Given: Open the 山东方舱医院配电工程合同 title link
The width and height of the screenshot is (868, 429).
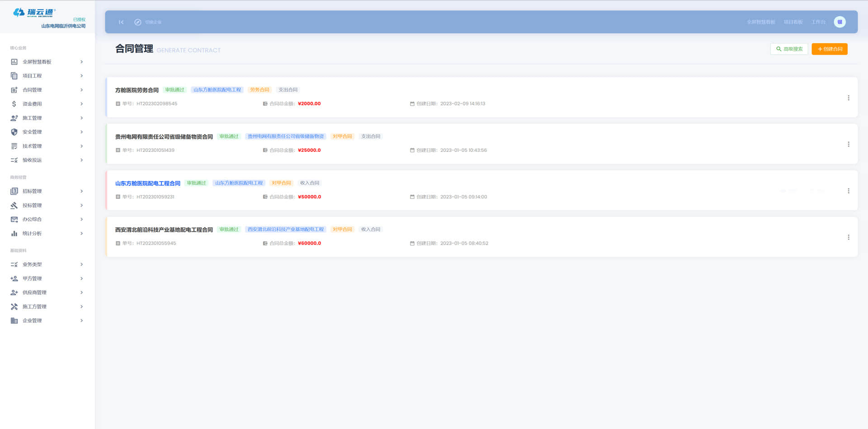Looking at the screenshot, I should coord(147,184).
